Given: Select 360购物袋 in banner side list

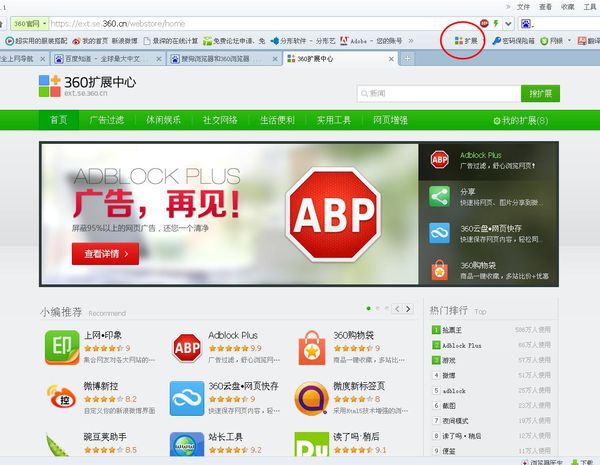Looking at the screenshot, I should pyautogui.click(x=489, y=270).
